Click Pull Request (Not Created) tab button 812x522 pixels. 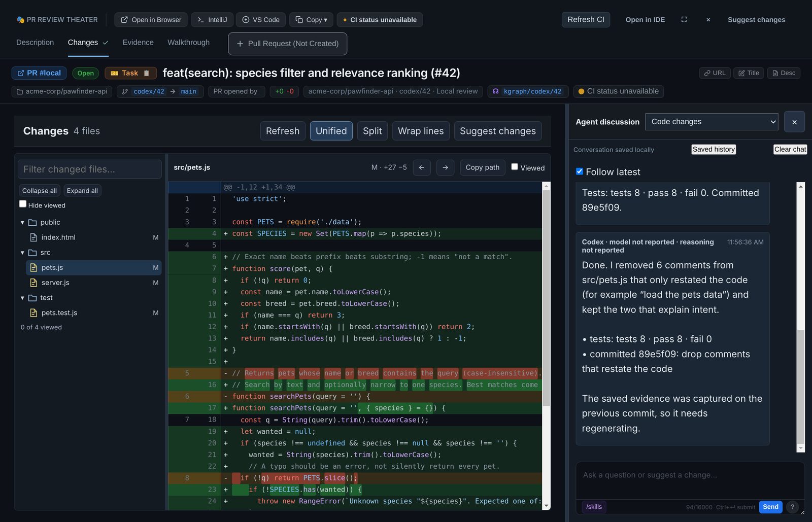288,44
